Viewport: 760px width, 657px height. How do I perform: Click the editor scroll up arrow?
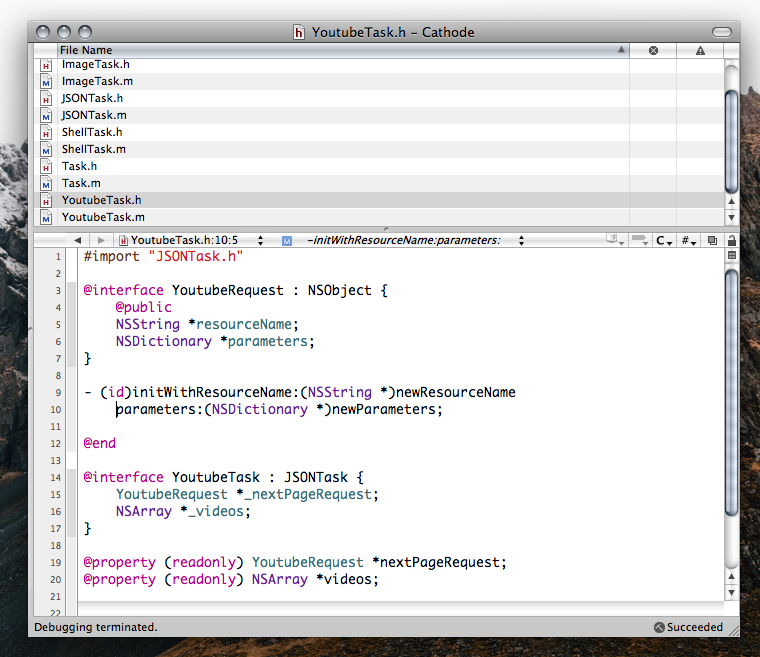(731, 577)
